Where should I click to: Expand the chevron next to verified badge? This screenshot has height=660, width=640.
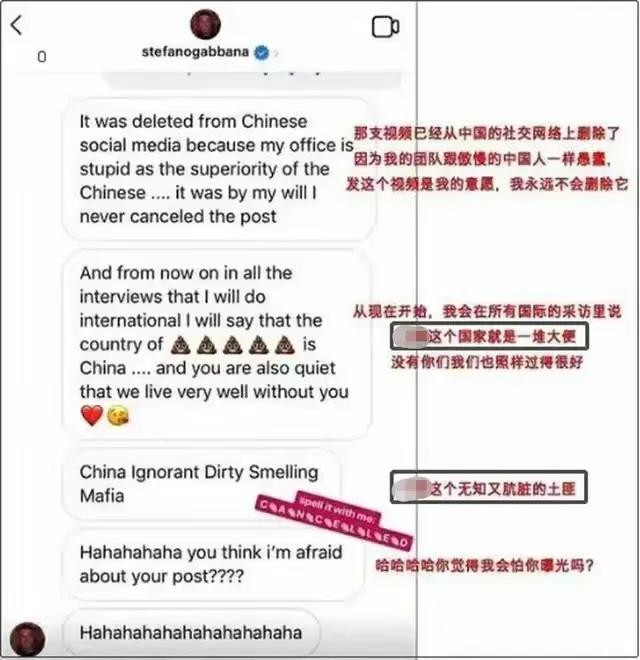coord(276,53)
